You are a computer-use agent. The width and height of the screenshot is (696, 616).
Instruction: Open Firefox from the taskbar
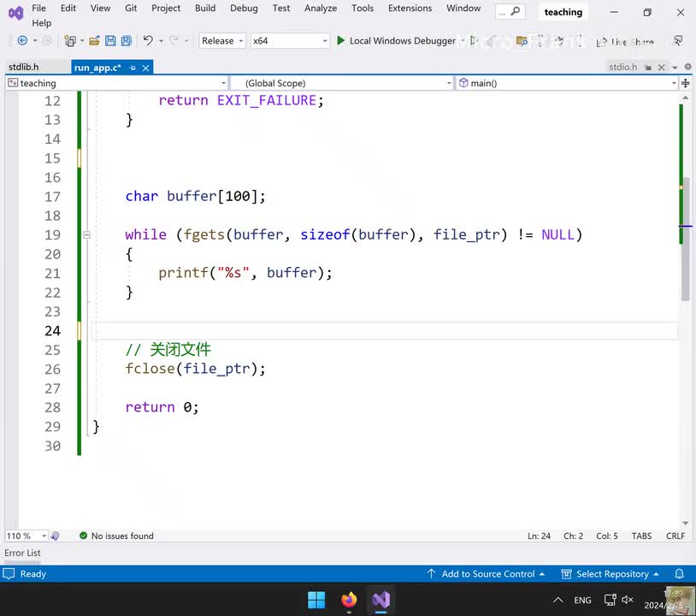point(349,600)
